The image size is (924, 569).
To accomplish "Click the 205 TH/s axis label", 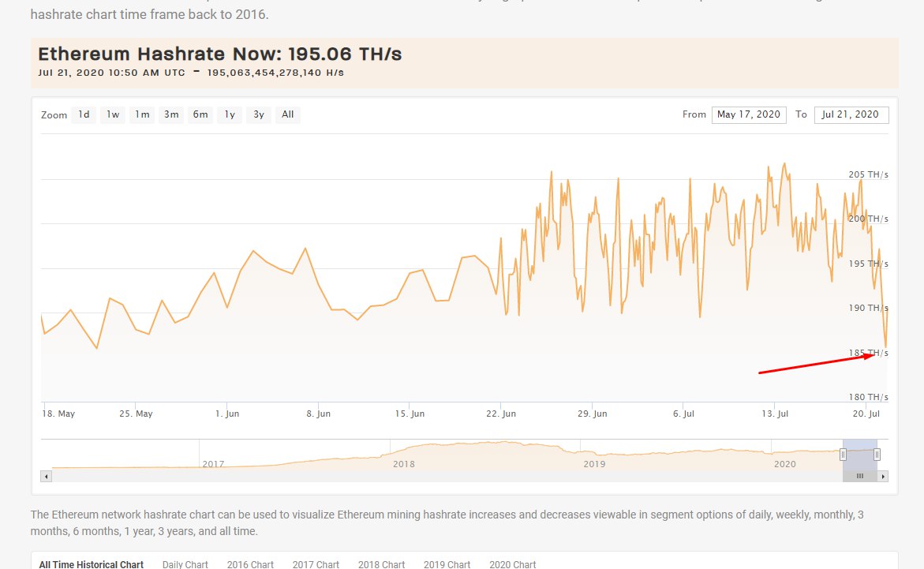I will click(868, 174).
